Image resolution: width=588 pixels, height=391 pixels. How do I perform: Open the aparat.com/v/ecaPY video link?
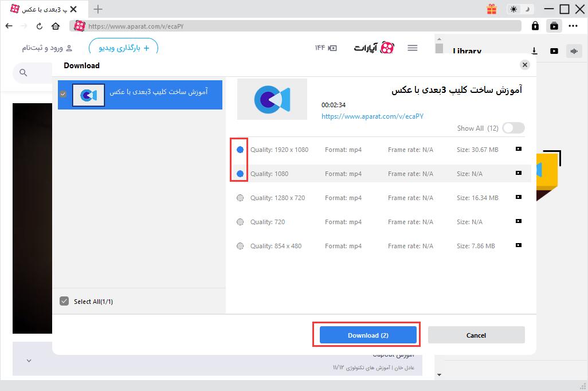372,116
